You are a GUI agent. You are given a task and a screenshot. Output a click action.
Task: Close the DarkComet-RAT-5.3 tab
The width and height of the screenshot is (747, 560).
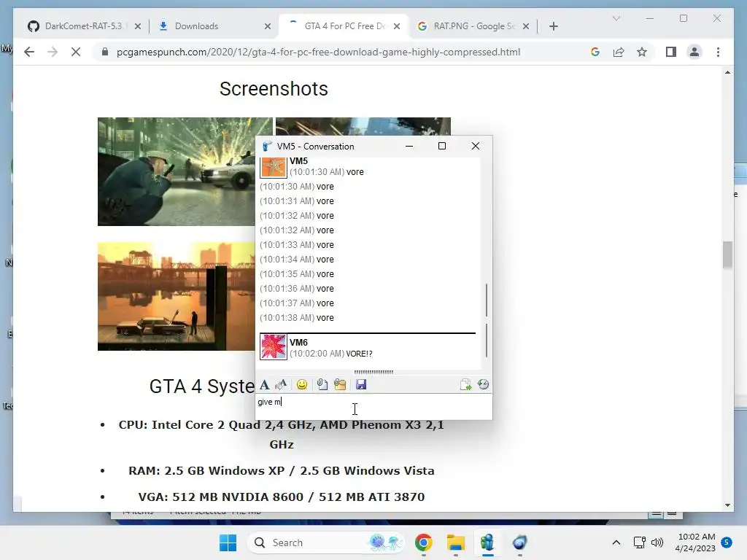click(138, 26)
